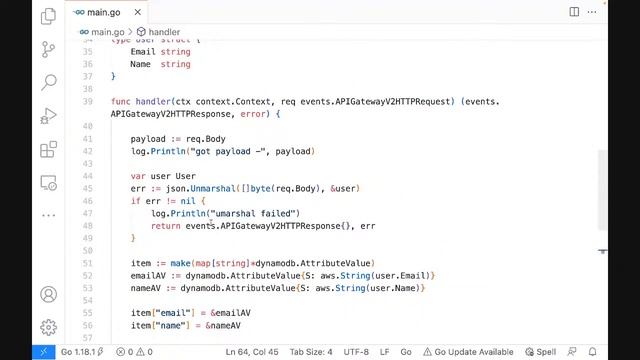The image size is (640, 360).
Task: Click the "got payload -" string
Action: [x=228, y=151]
